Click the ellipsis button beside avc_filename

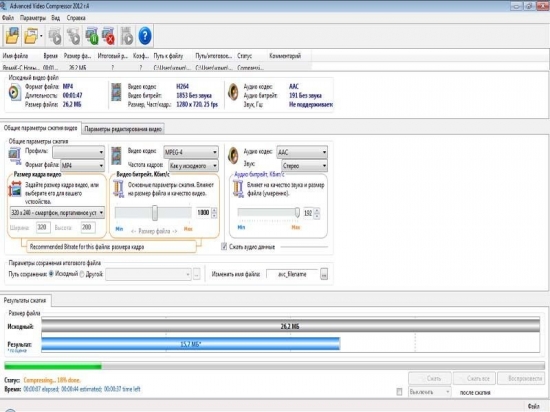(x=324, y=274)
